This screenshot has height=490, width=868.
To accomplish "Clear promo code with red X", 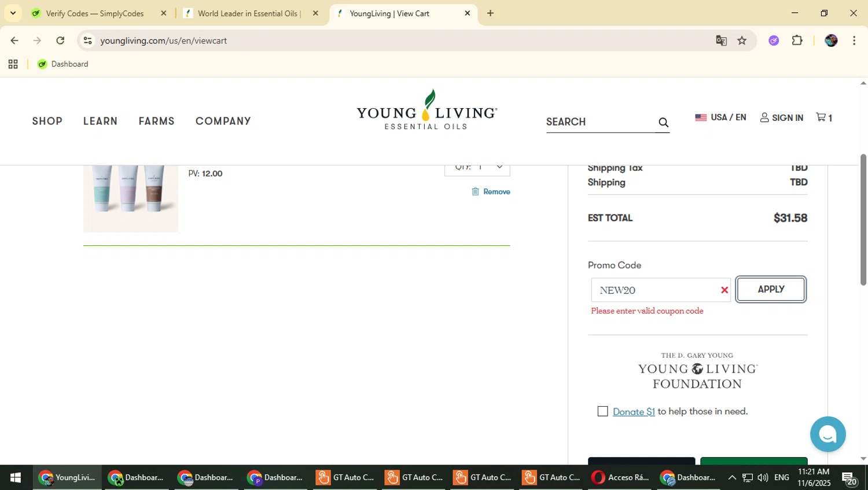I will (724, 290).
